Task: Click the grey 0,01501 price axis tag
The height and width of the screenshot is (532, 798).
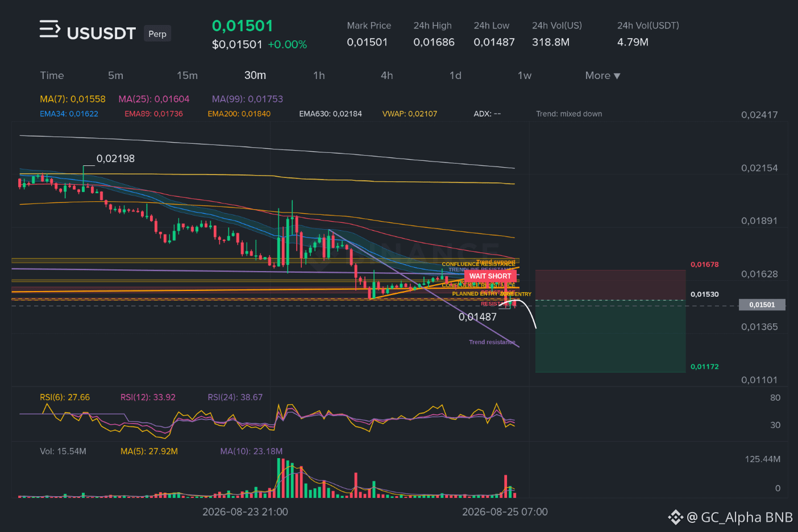Action: click(762, 305)
